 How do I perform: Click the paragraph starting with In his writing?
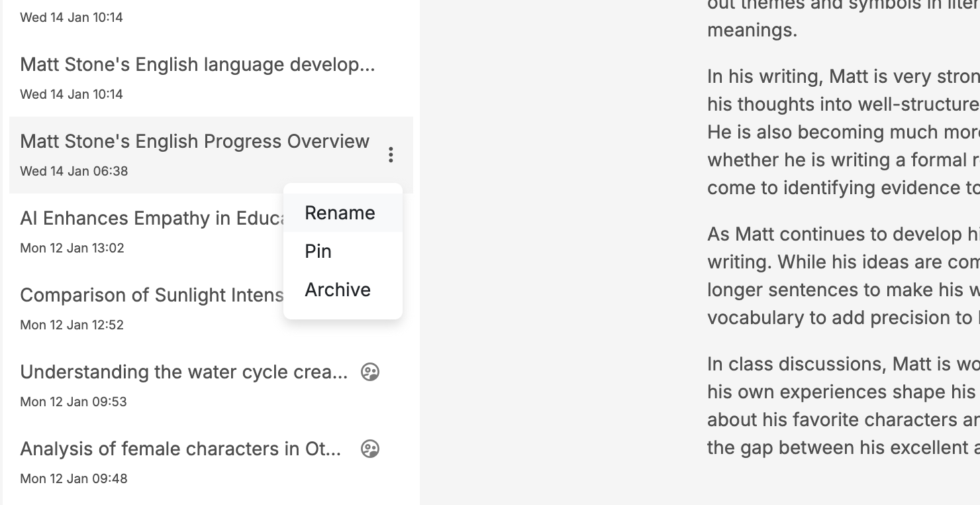click(x=841, y=132)
